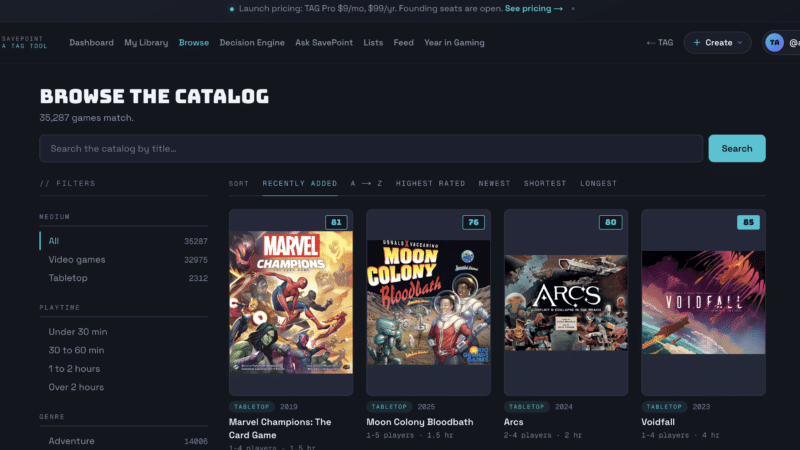Return to TAG via back arrow link
The width and height of the screenshot is (800, 450).
(x=660, y=42)
